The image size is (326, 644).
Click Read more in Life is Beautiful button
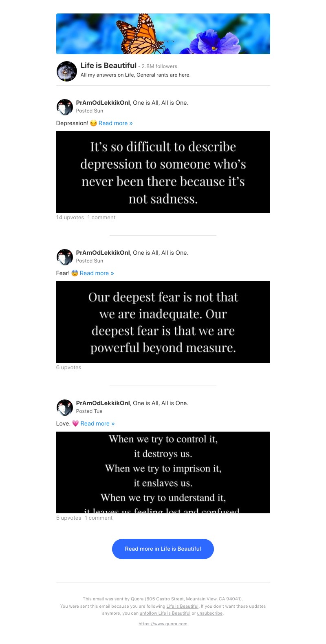point(163,549)
